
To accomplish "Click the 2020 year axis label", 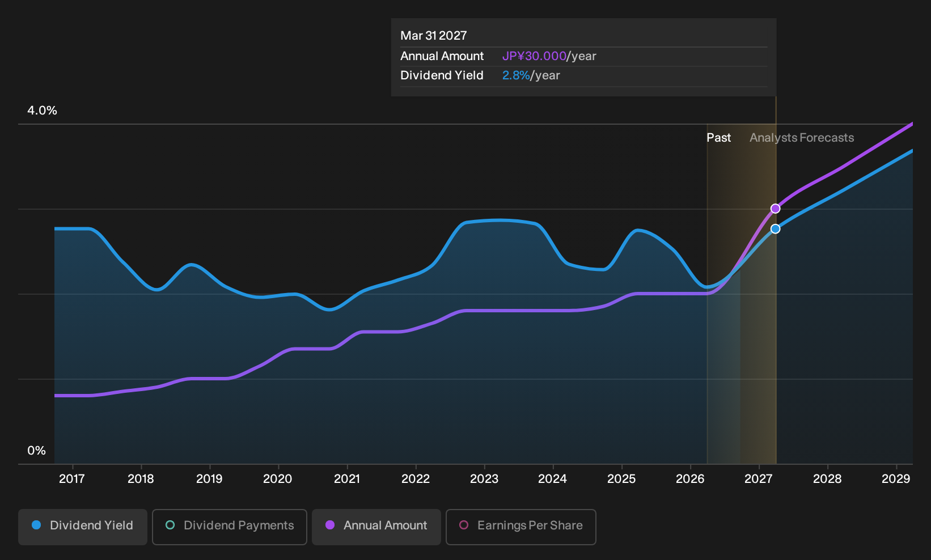I will (x=278, y=479).
